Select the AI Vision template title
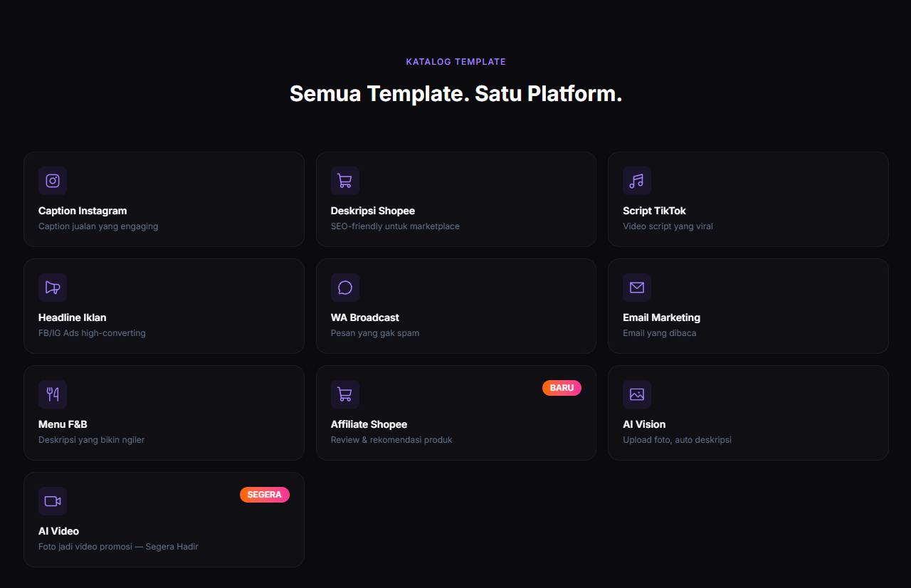 (x=644, y=424)
